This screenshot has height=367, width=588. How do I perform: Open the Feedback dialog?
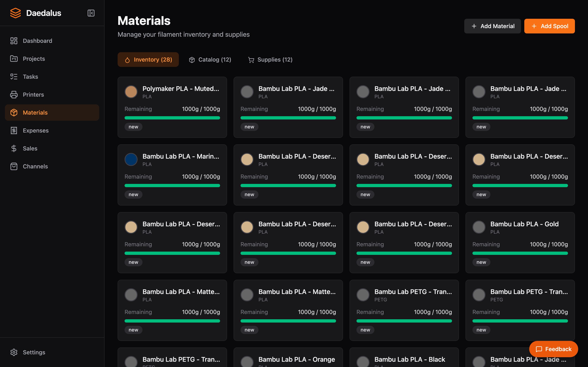tap(554, 349)
